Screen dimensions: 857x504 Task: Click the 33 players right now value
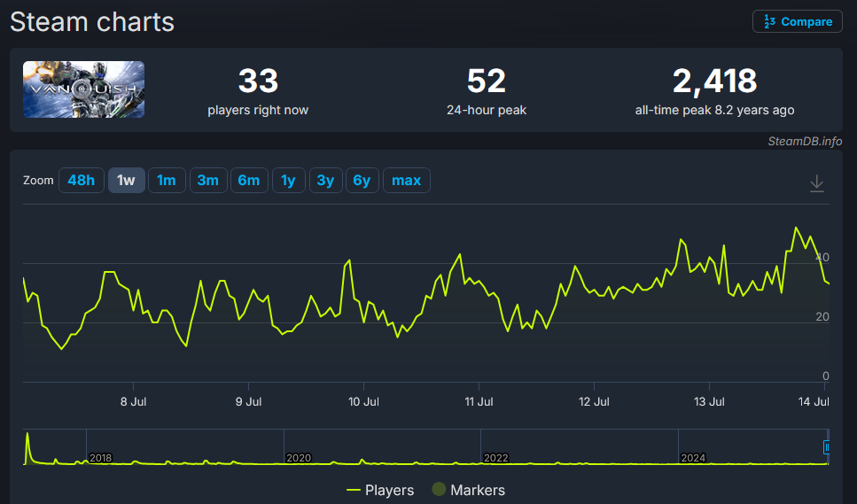tap(258, 81)
